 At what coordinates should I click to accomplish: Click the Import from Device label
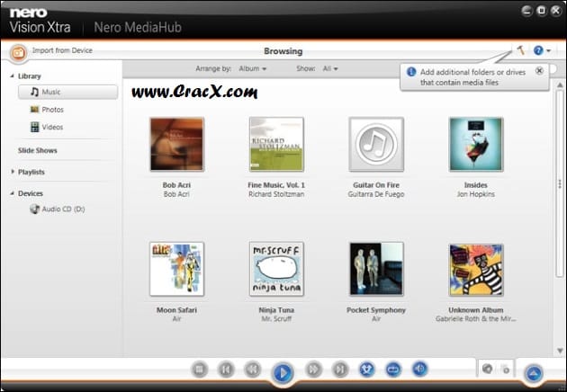62,50
